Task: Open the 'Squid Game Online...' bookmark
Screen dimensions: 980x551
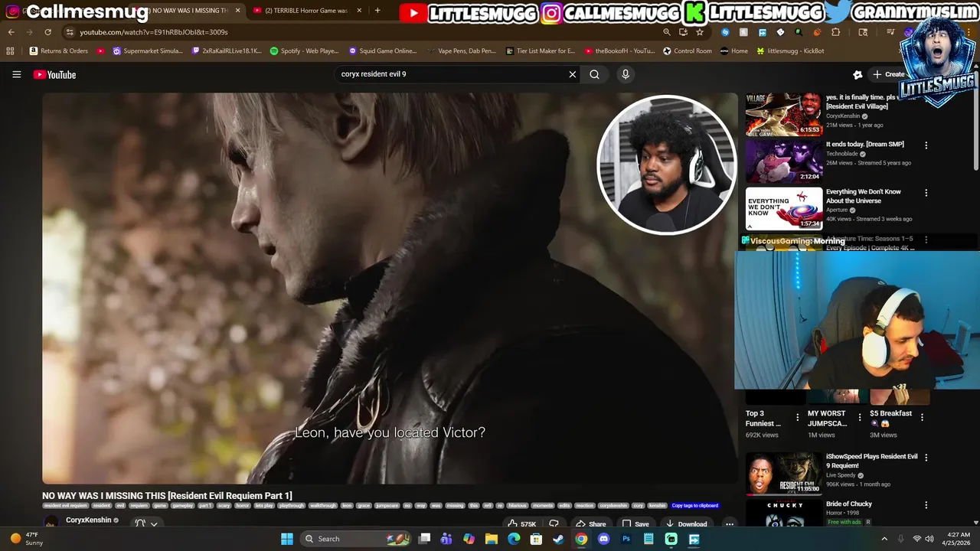Action: [x=383, y=51]
